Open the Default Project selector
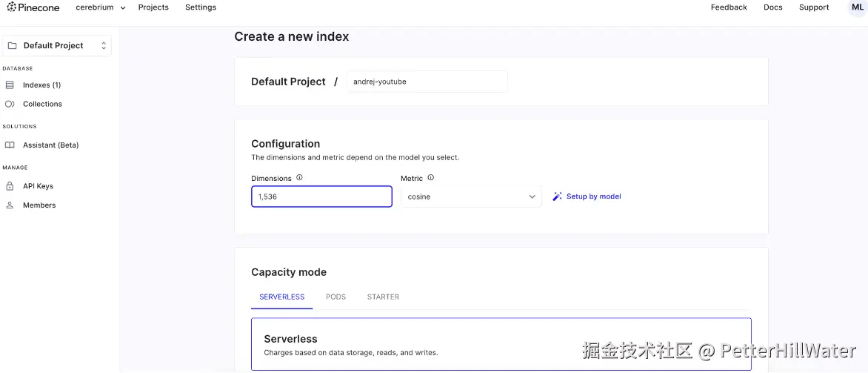Viewport: 868px width, 373px height. (57, 46)
